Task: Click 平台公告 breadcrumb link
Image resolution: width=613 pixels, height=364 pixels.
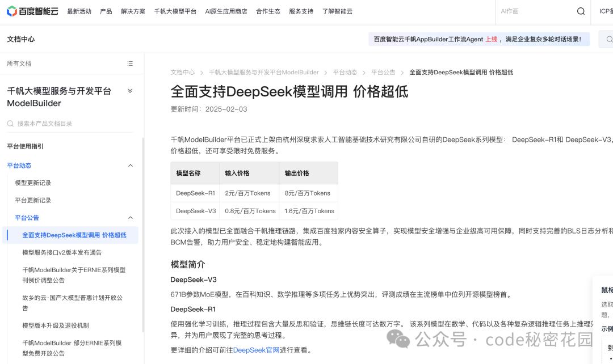Action: tap(383, 72)
